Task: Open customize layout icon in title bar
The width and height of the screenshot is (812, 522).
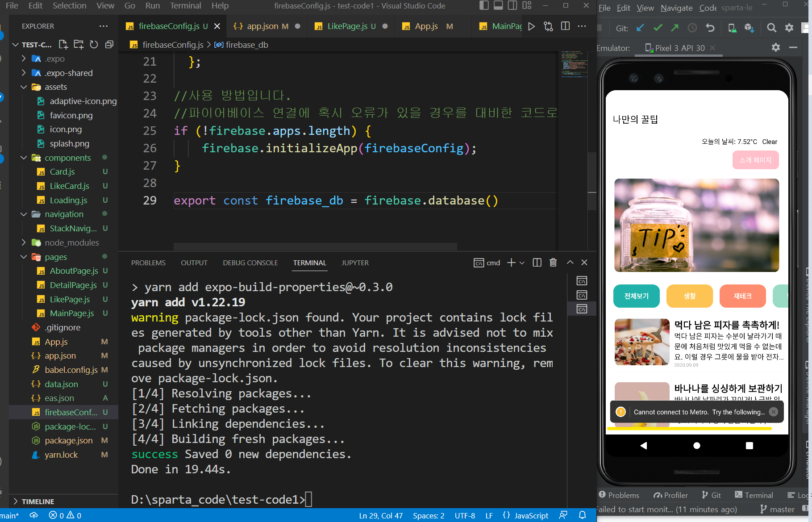Action: (527, 5)
